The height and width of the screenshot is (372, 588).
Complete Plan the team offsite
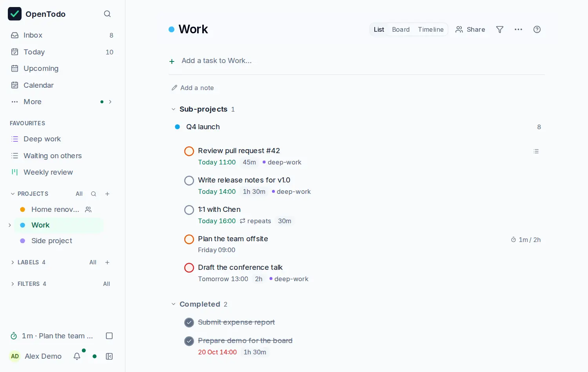(189, 239)
